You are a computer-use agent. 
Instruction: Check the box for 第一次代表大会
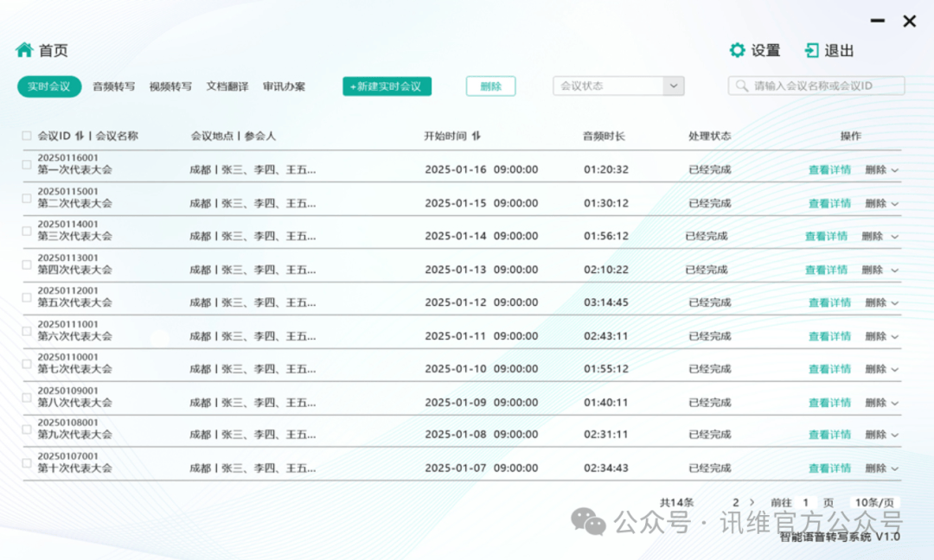click(27, 164)
